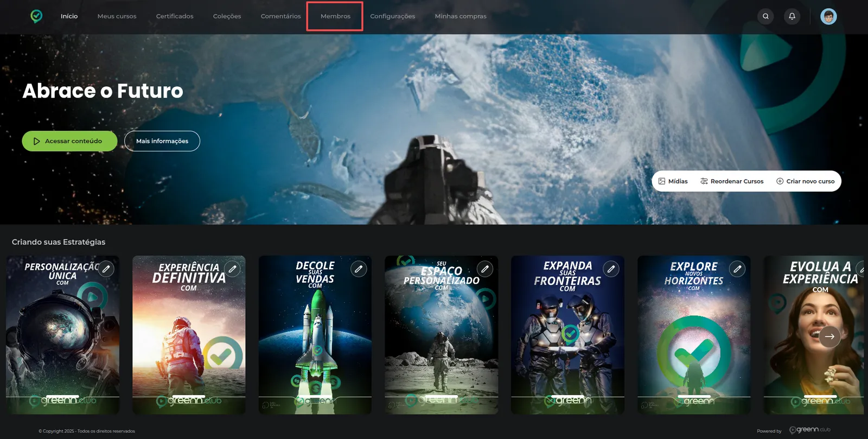
Task: Click the Criando suas Estratégias section title
Action: [x=59, y=242]
